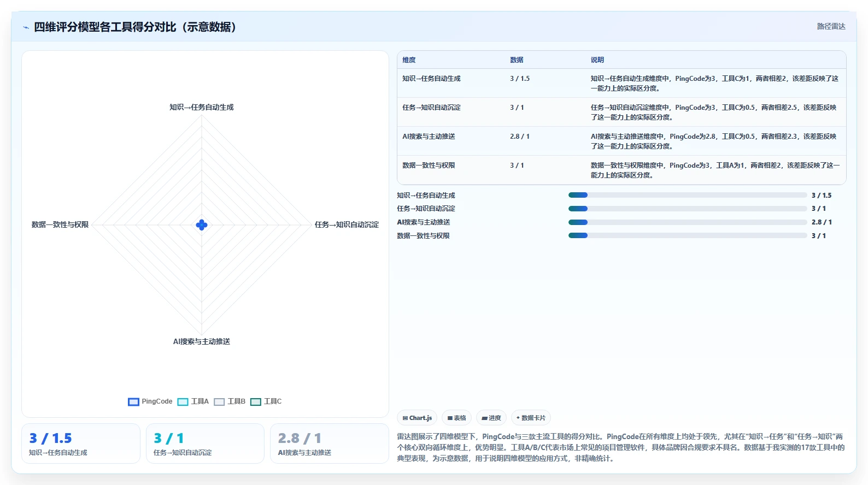Image resolution: width=868 pixels, height=485 pixels.
Task: Open the 3 / 1 任务→知识自动沉淀 data card
Action: click(x=205, y=443)
